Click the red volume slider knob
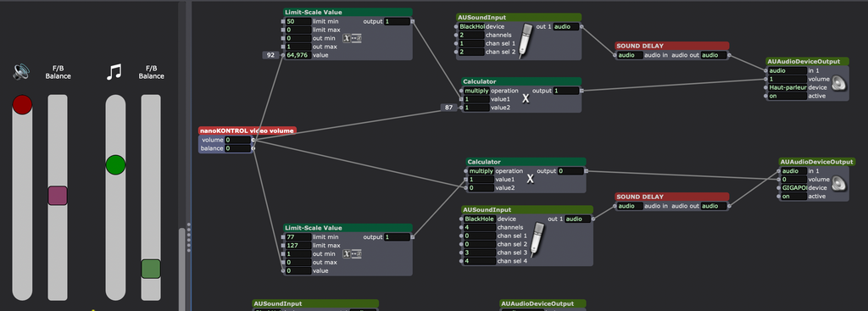The width and height of the screenshot is (868, 311). (x=22, y=104)
